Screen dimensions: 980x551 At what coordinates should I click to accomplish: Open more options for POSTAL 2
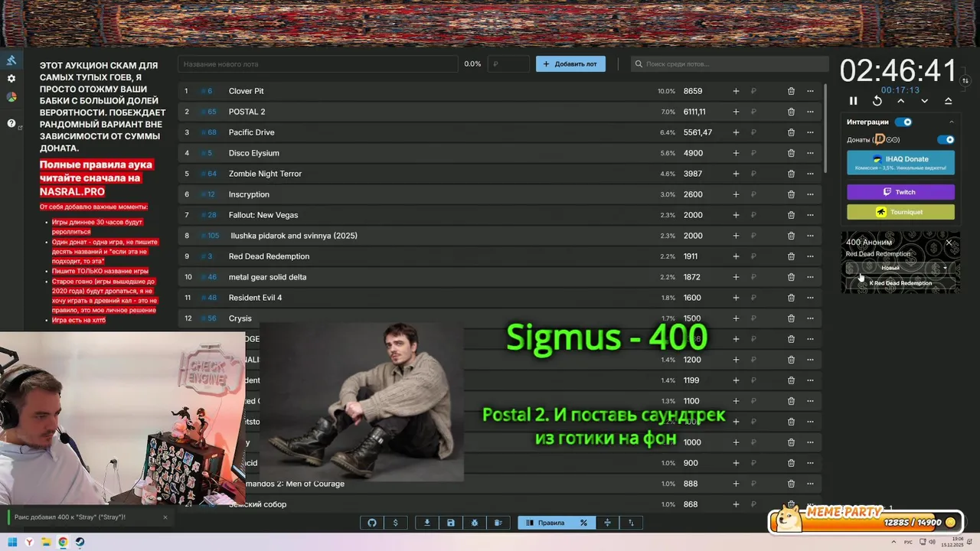[x=810, y=112]
